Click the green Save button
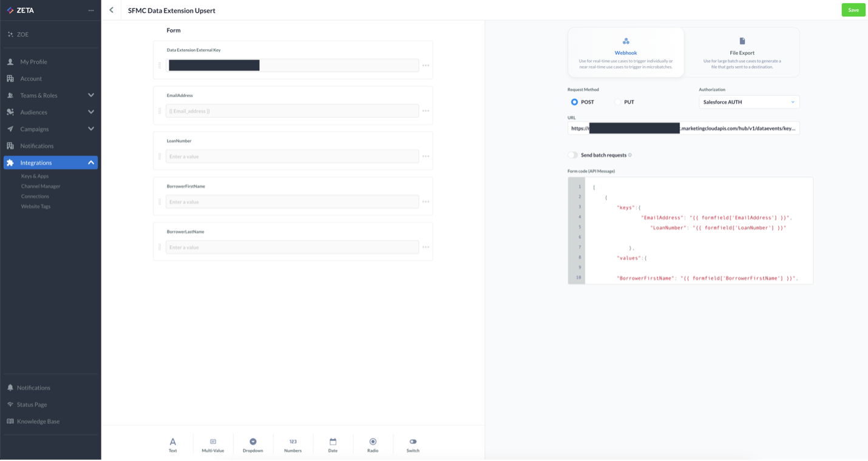This screenshot has width=868, height=461. click(853, 10)
